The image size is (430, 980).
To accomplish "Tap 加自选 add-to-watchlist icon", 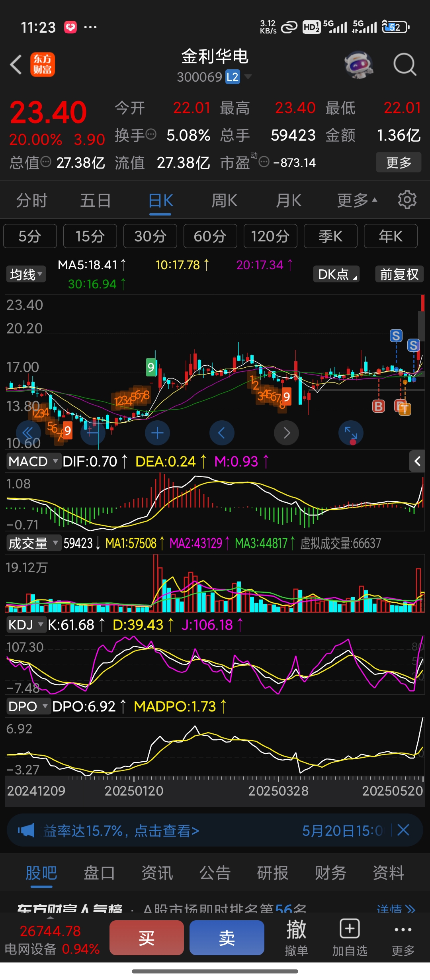I will pyautogui.click(x=350, y=938).
